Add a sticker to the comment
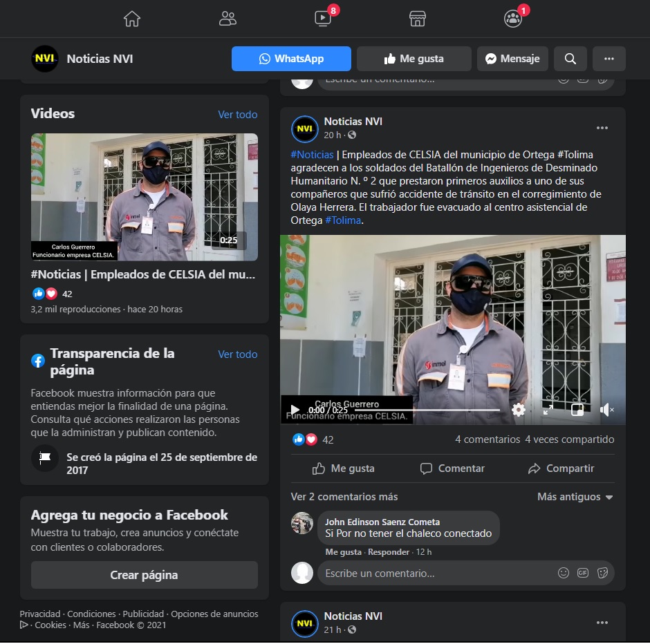Viewport: 650px width, 644px height. point(602,573)
